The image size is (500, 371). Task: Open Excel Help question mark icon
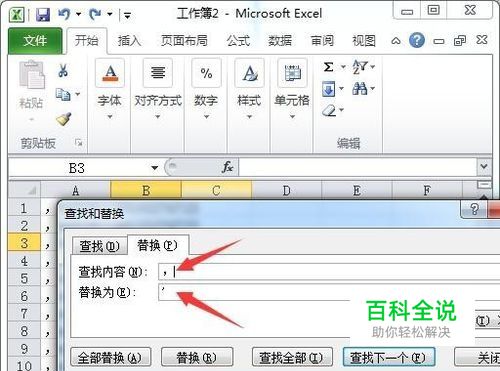point(417,40)
